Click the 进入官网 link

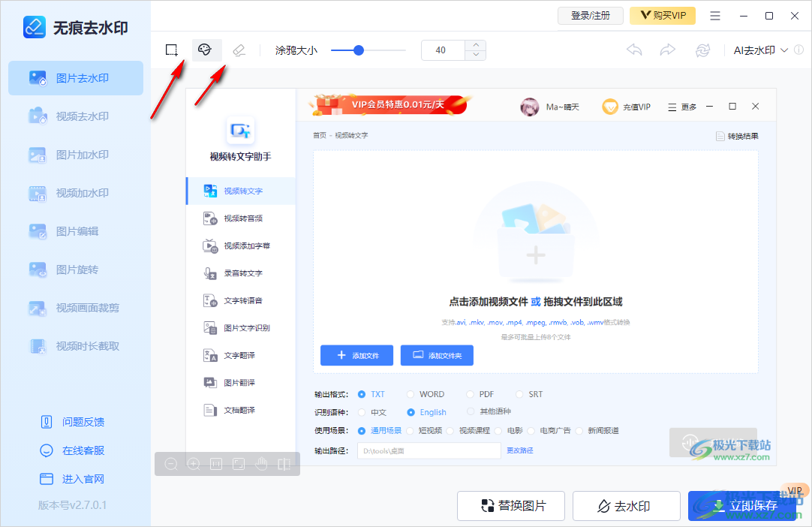73,479
